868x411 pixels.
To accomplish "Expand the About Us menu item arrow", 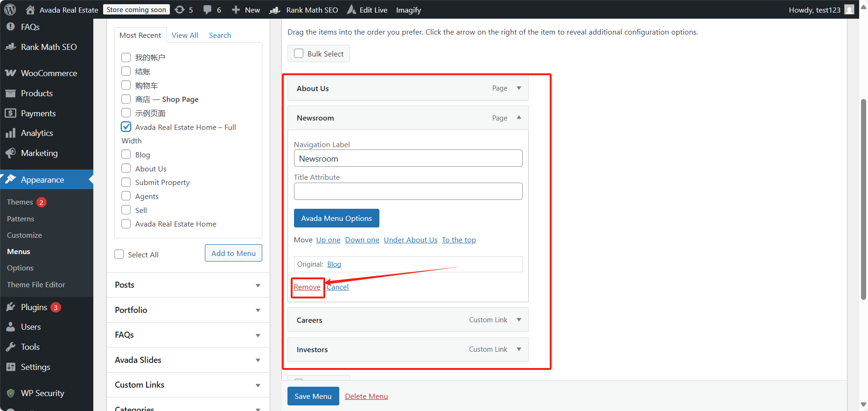I will pos(519,88).
